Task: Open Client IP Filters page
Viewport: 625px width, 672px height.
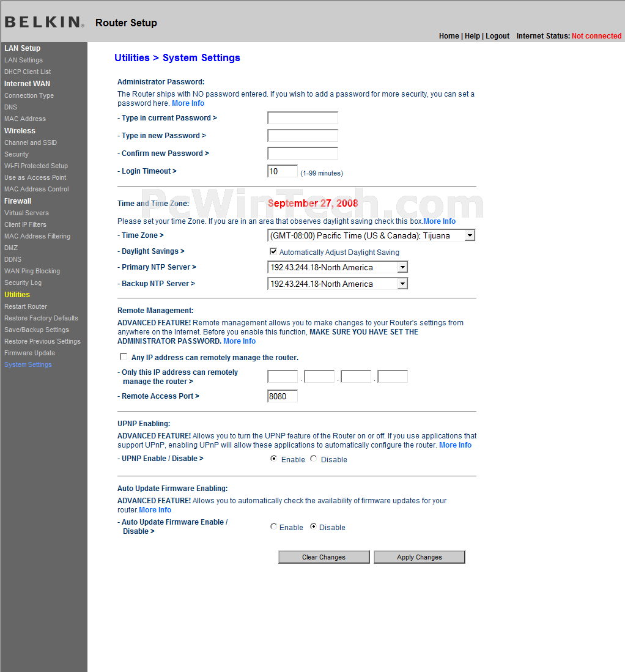Action: (25, 224)
